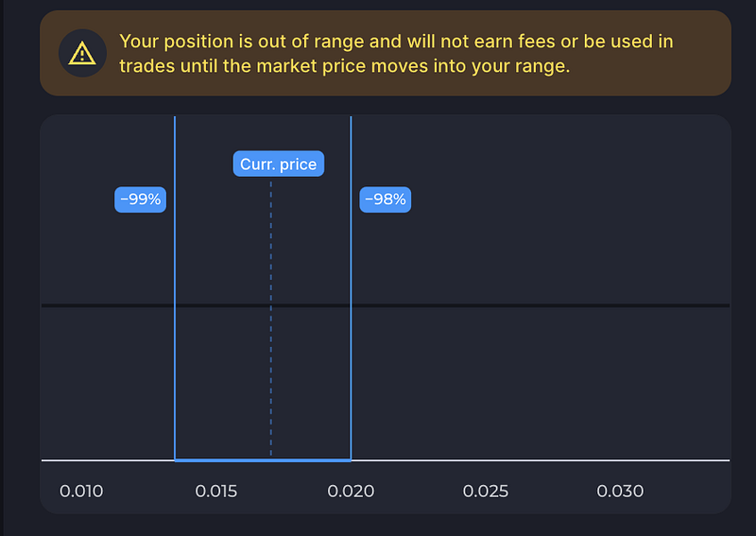Click the left blue range boundary line

pyautogui.click(x=175, y=287)
